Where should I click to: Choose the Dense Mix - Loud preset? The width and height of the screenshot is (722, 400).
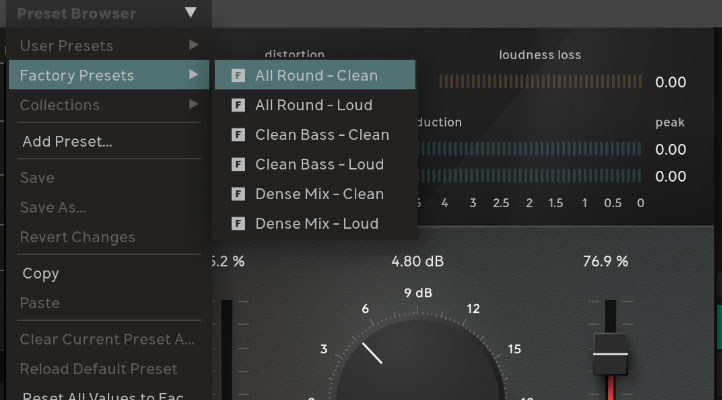point(315,224)
